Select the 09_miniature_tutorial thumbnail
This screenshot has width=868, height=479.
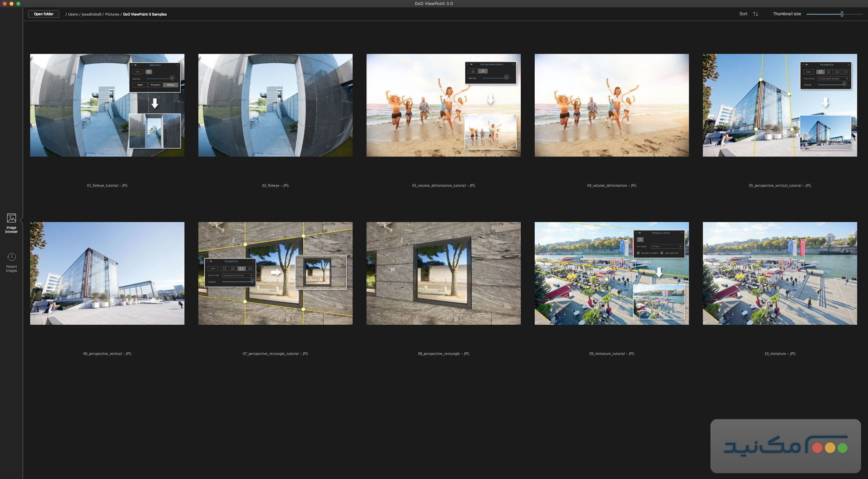(611, 273)
